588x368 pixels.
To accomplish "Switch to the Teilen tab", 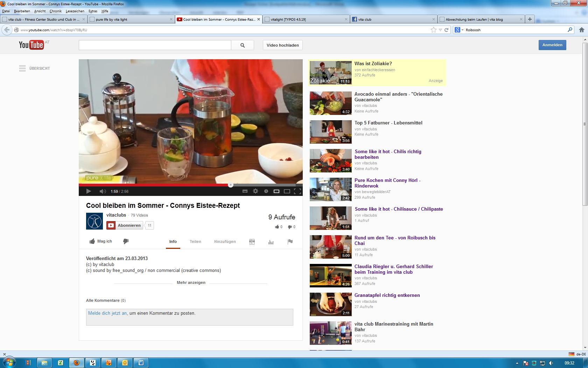I will 195,241.
